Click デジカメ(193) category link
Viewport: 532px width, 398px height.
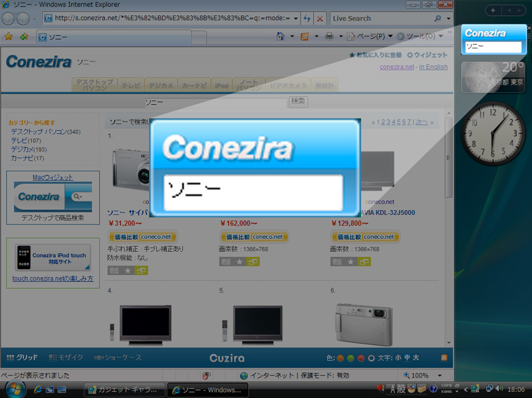click(29, 149)
